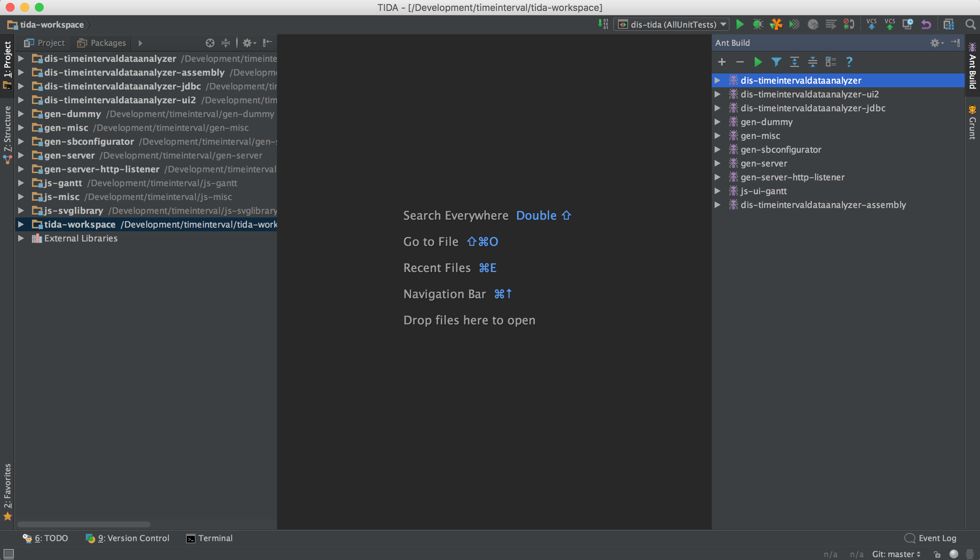Hide the Project tool window panel

coord(267,43)
